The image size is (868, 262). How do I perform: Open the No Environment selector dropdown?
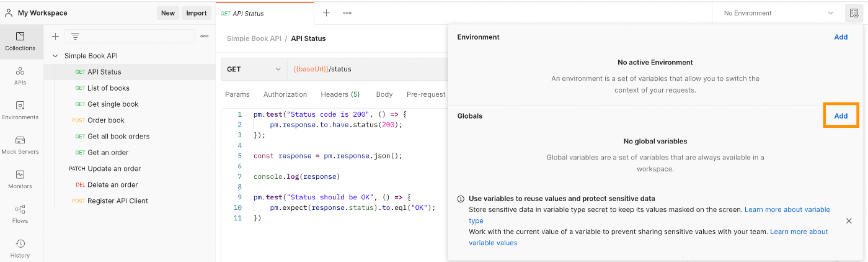click(779, 13)
